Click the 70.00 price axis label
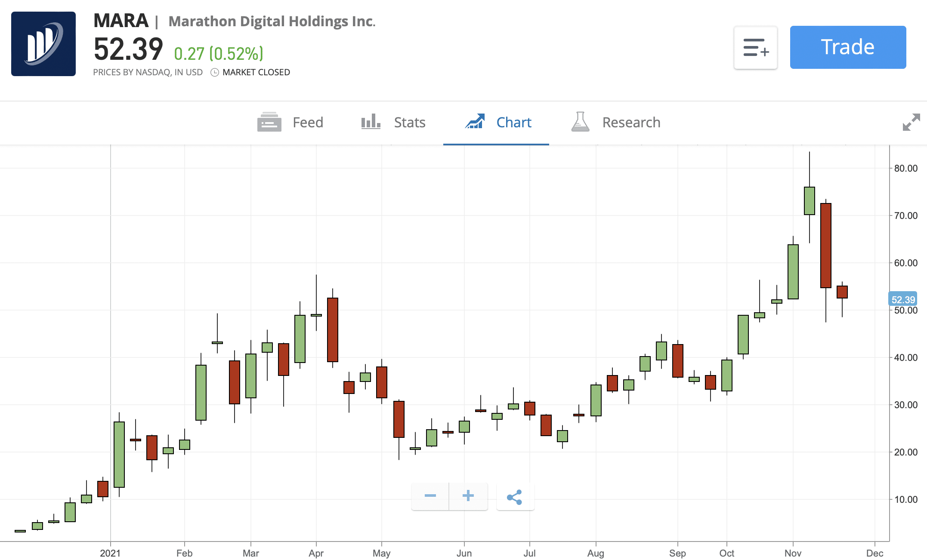 click(906, 215)
